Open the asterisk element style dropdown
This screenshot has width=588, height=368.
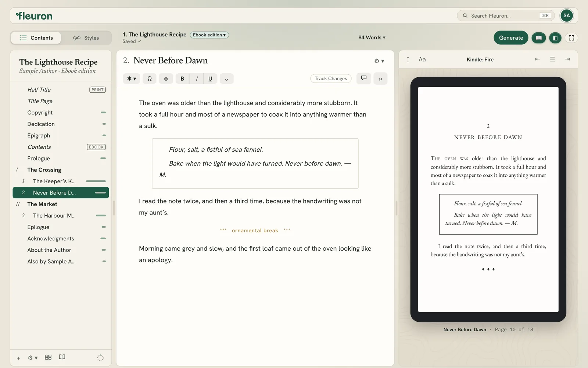point(132,78)
